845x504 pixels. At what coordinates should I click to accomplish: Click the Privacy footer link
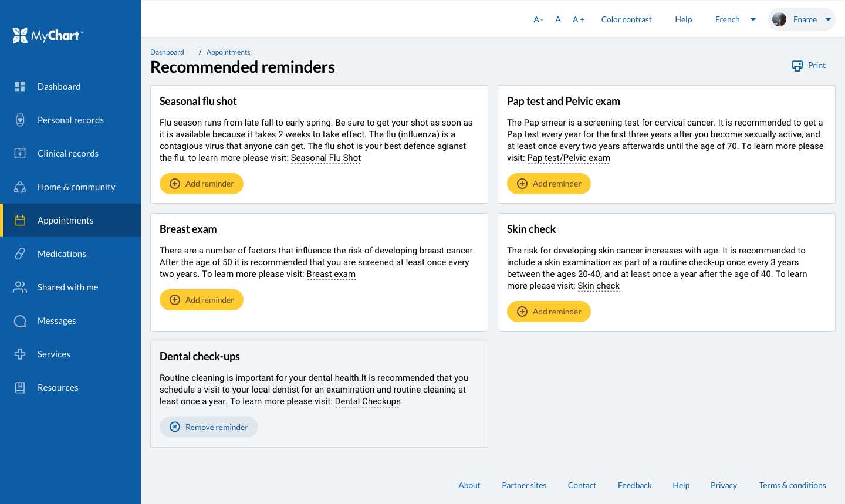pos(724,485)
